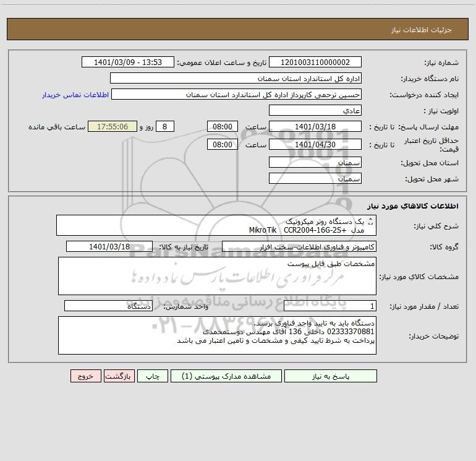This screenshot has height=461, width=476.
Task: Click label 'نام دستگاه خریدار:'
Action: (x=430, y=79)
